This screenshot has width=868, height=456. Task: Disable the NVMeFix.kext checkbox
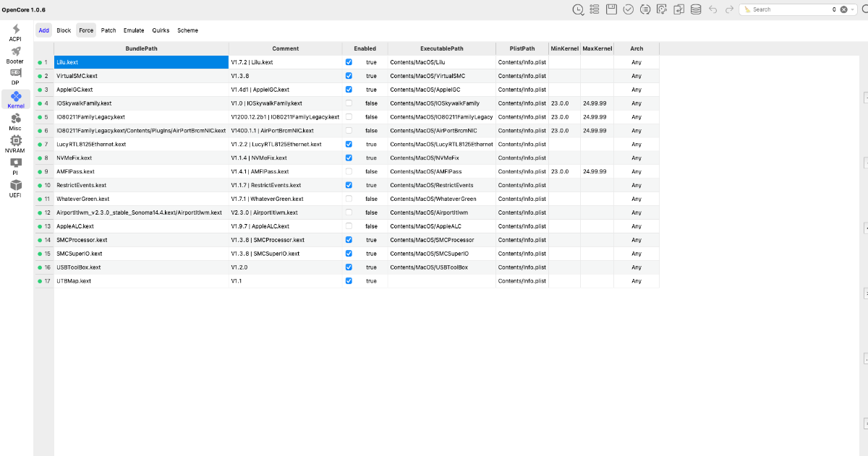(x=349, y=158)
